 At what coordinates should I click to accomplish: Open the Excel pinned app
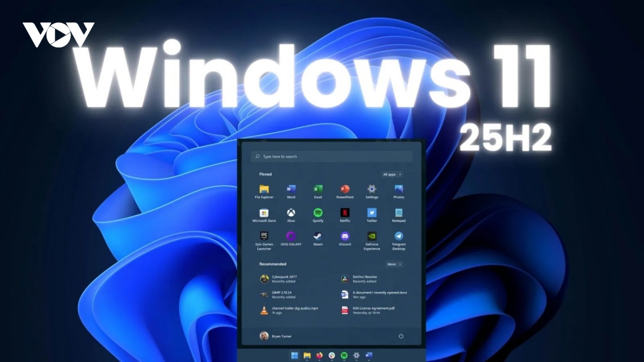pos(318,191)
